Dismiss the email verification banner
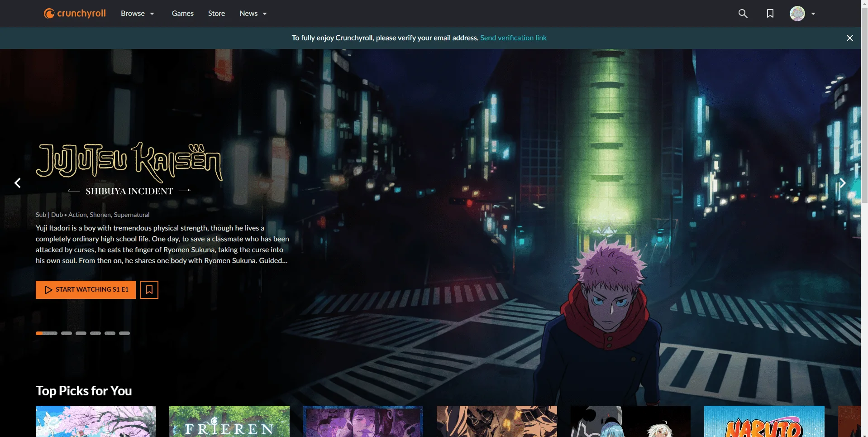The height and width of the screenshot is (437, 868). pyautogui.click(x=849, y=38)
